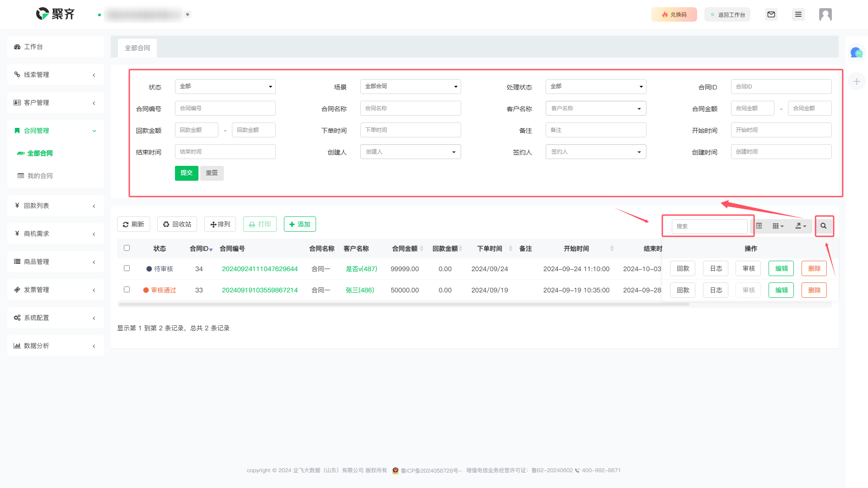
Task: Select the 全部合同 tab
Action: pyautogui.click(x=137, y=48)
